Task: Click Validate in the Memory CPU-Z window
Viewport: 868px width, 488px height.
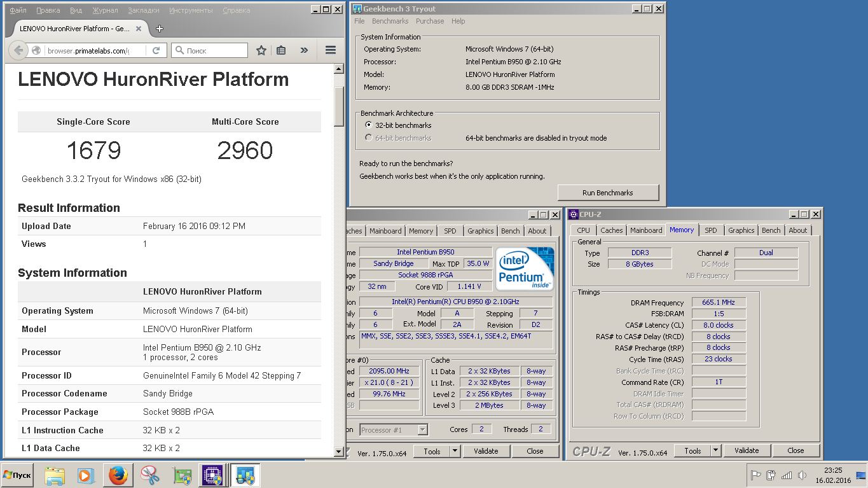Action: [x=747, y=450]
